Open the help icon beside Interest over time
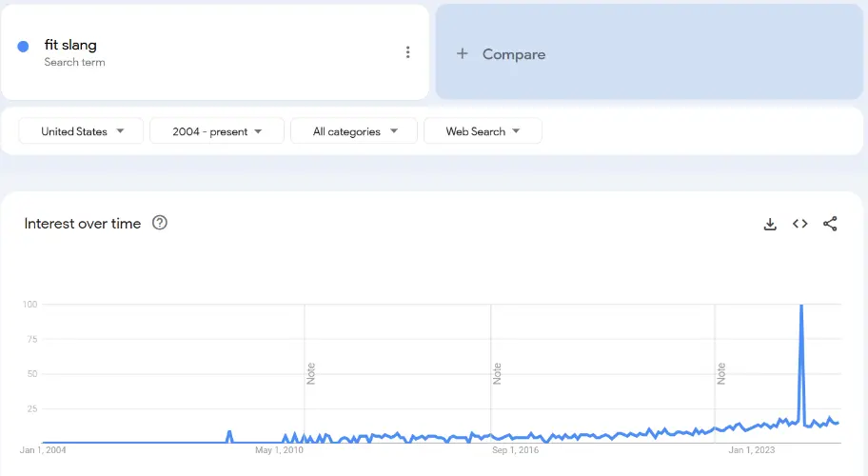The height and width of the screenshot is (476, 868). [x=160, y=223]
